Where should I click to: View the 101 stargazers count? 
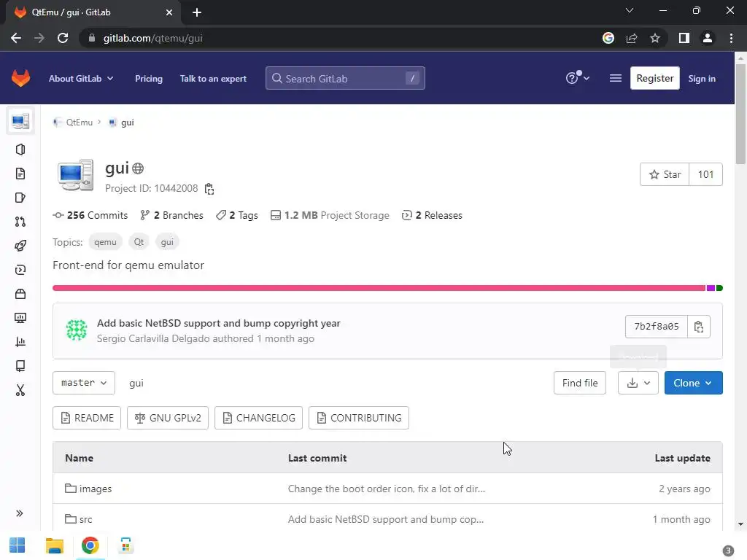coord(705,174)
